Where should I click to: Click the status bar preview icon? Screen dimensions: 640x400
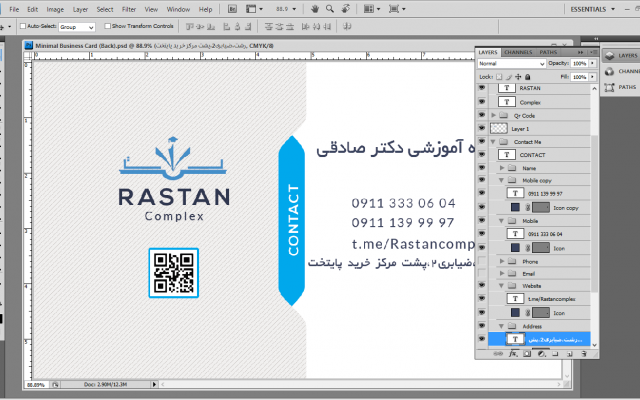(55, 384)
